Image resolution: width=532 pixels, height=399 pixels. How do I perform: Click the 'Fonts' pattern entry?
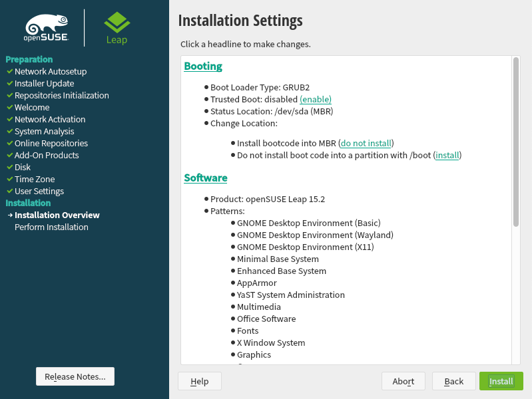click(248, 331)
